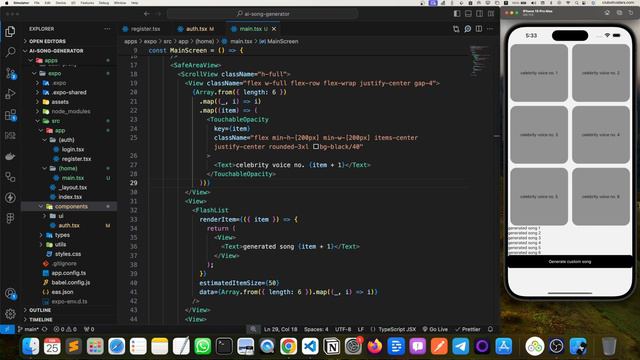
Task: Open the Run and Debug view
Action: (10, 94)
